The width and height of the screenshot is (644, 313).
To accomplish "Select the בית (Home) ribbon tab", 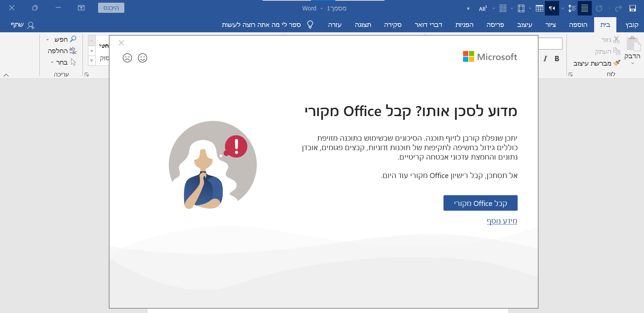I will pos(605,25).
